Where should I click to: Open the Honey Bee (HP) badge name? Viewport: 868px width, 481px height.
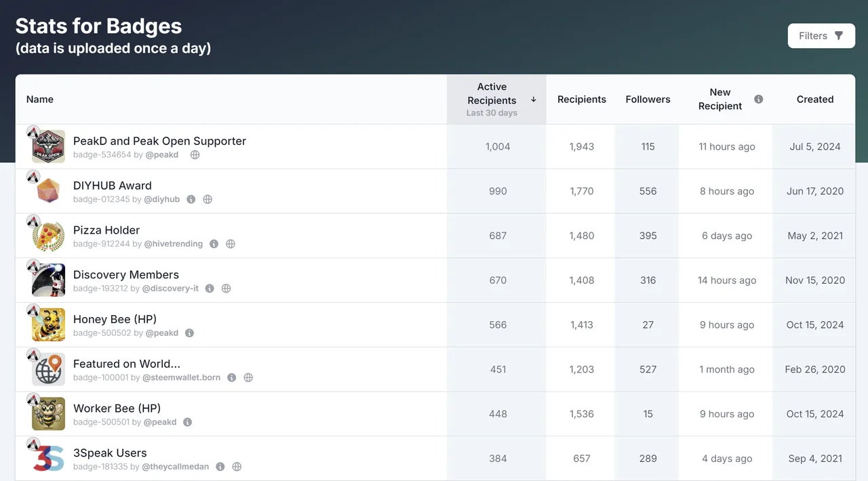[115, 319]
